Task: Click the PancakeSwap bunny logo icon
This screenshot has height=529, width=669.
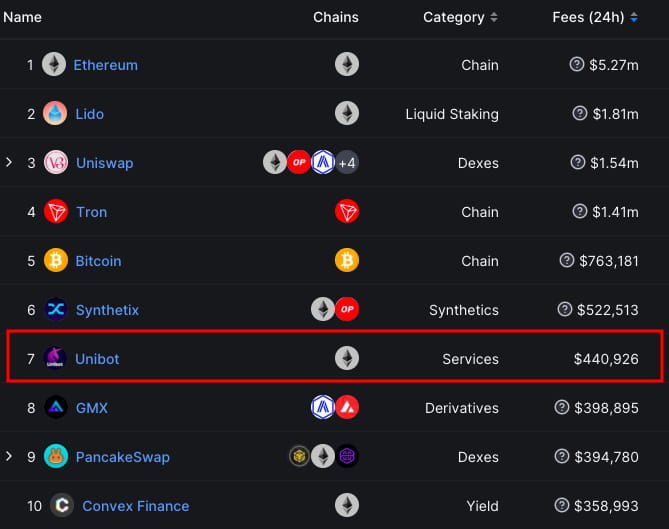Action: coord(56,457)
